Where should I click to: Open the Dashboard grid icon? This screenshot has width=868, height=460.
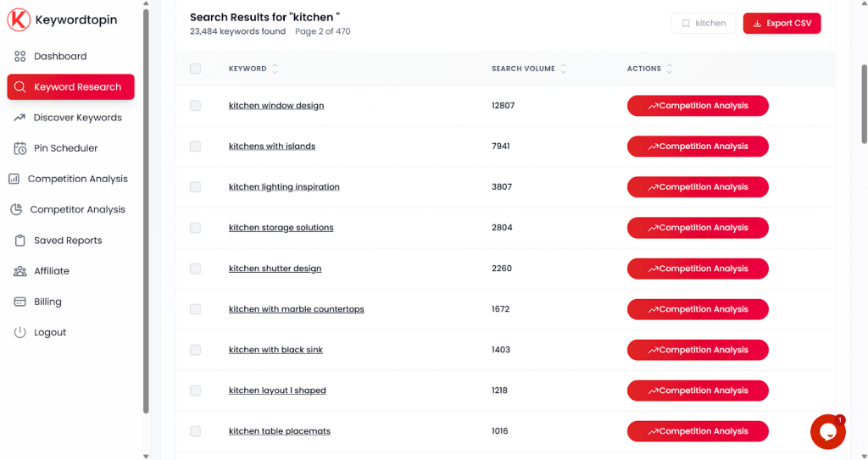coord(20,56)
